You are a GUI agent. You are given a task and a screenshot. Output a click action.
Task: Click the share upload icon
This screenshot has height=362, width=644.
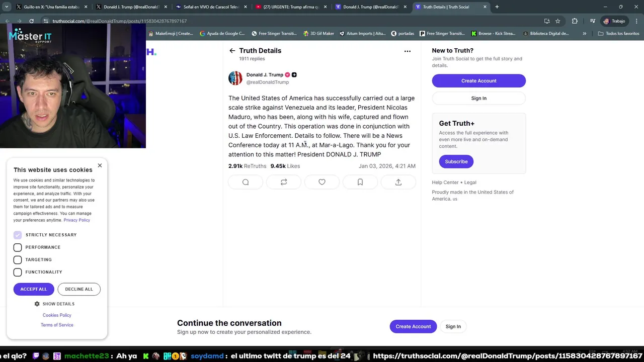[398, 182]
